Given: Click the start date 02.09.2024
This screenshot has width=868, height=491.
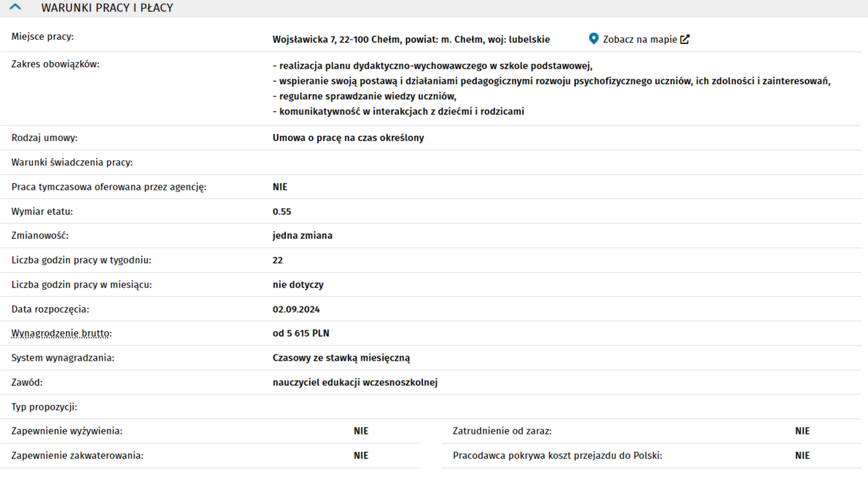Looking at the screenshot, I should click(x=296, y=309).
